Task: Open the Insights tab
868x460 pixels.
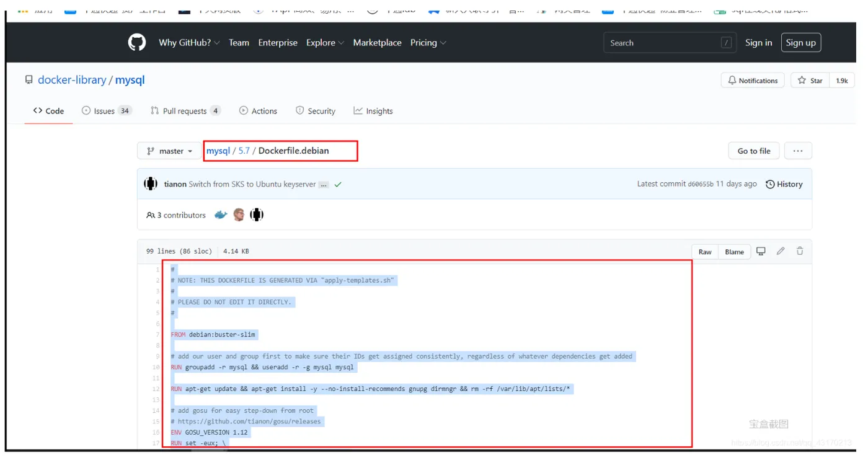Action: (x=373, y=111)
